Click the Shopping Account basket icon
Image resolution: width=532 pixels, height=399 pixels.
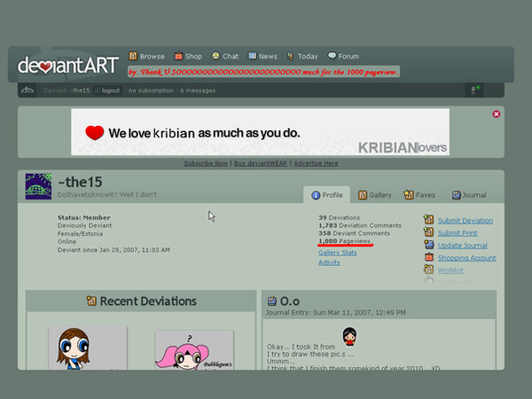click(x=429, y=257)
